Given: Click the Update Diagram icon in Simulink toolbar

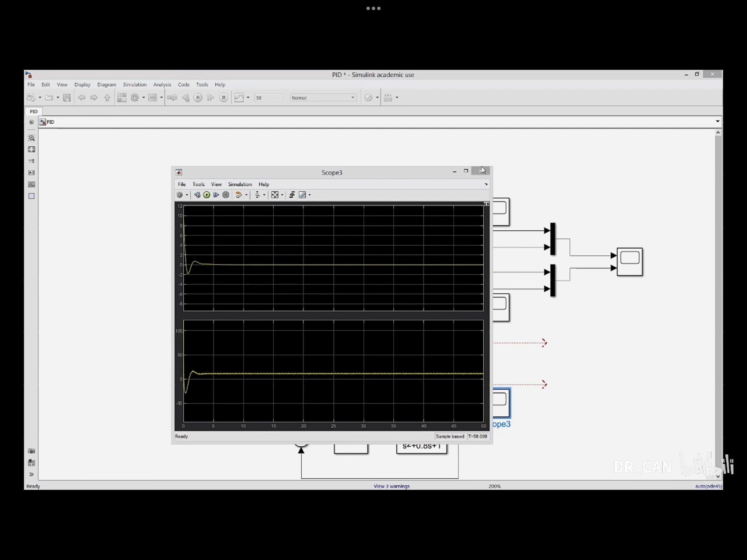Looking at the screenshot, I should [172, 98].
